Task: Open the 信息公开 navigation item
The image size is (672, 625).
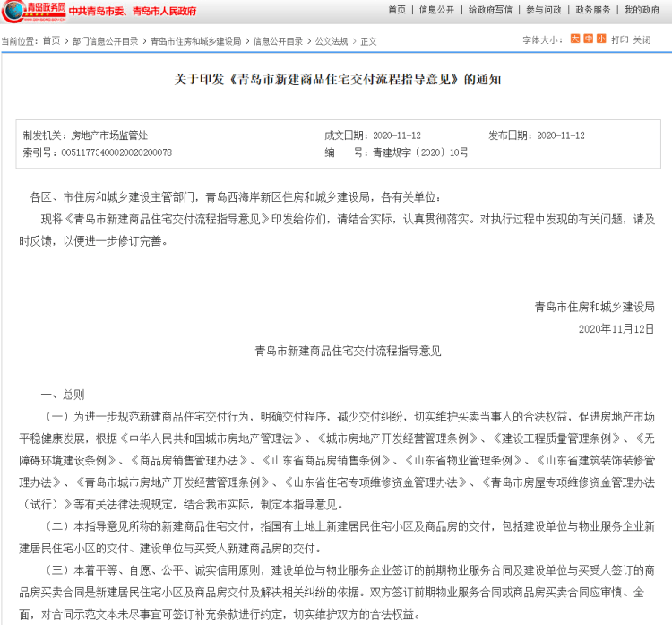Action: [436, 10]
